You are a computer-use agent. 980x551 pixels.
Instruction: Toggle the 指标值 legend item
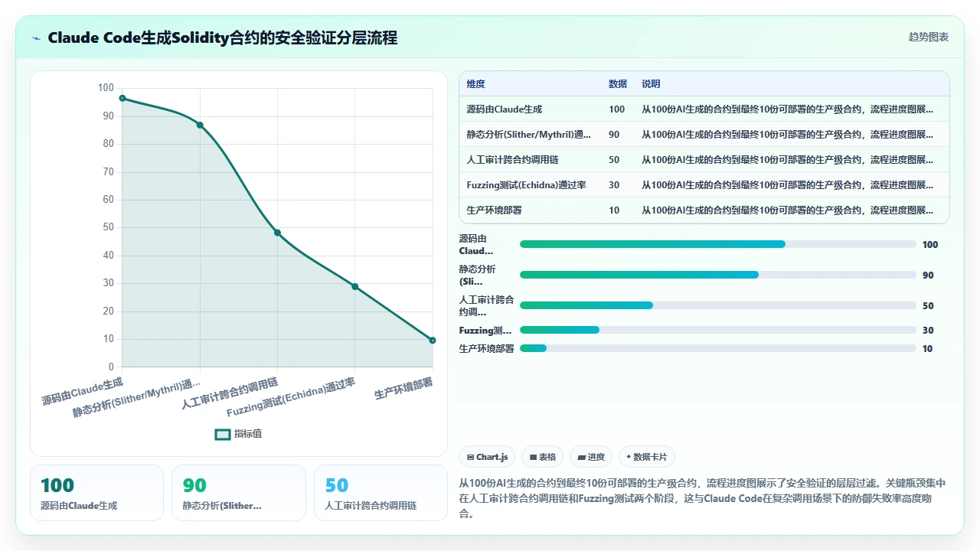[x=239, y=434]
